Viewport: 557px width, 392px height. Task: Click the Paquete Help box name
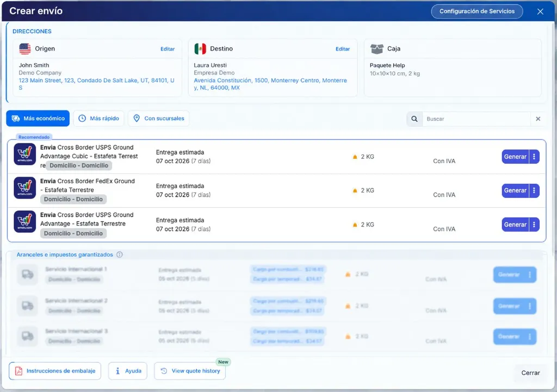pos(387,65)
